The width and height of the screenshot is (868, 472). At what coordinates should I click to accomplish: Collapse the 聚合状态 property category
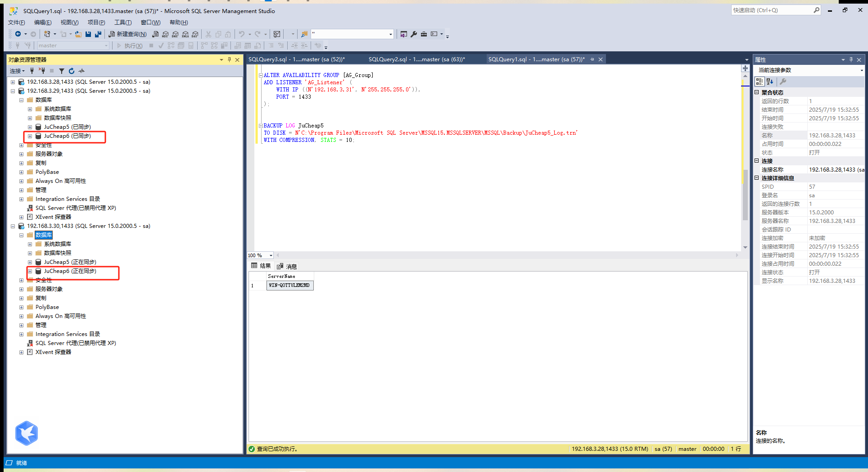[x=757, y=92]
